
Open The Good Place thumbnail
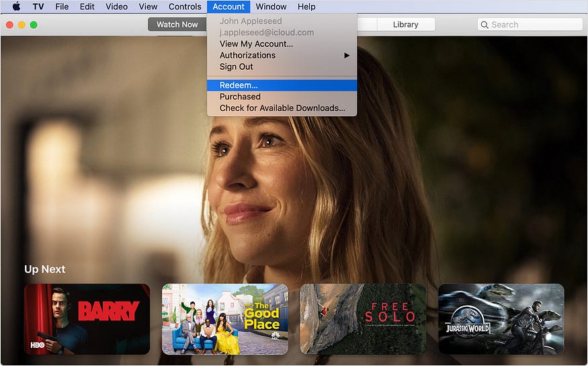click(225, 319)
